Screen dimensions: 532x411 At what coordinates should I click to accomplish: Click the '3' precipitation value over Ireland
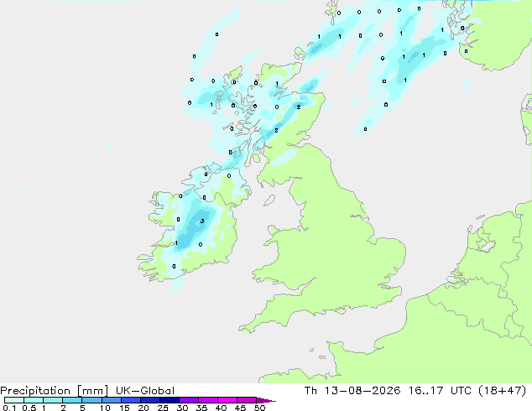point(202,221)
